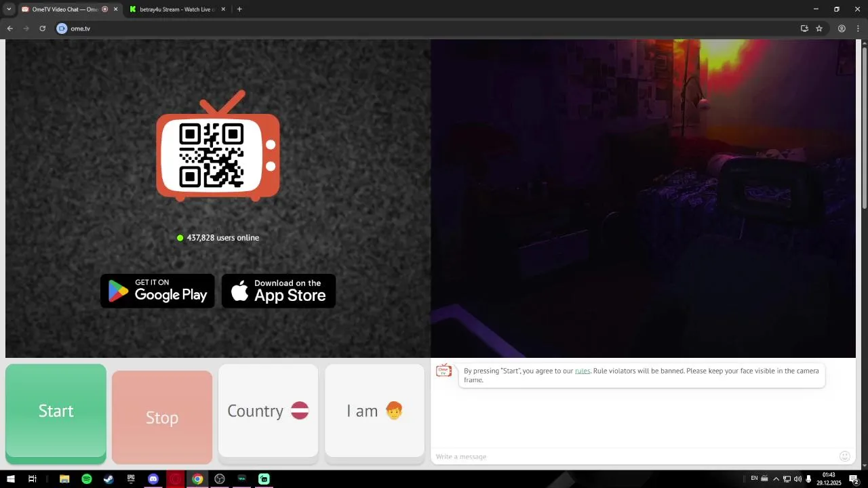Open the emoji picker in chat

point(845,456)
